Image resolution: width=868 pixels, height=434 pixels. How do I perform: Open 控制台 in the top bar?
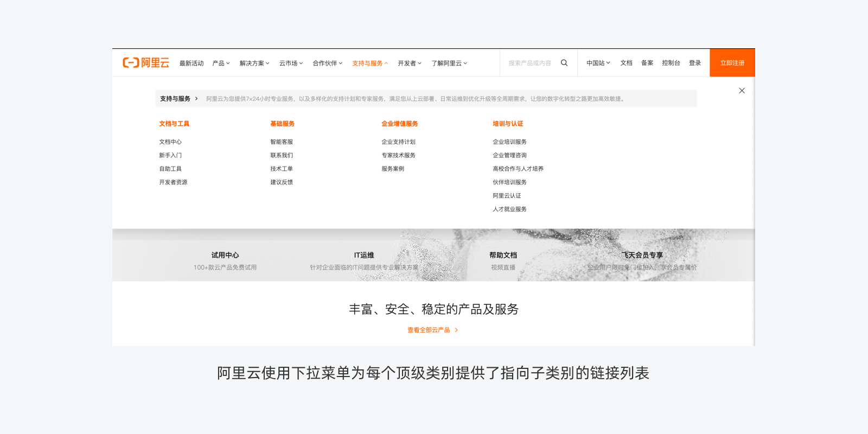pyautogui.click(x=671, y=63)
